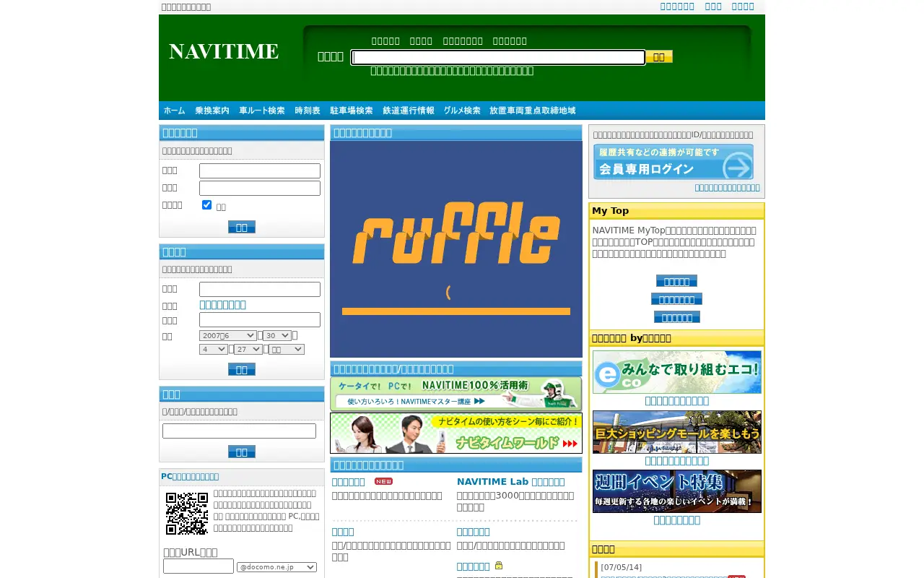This screenshot has width=924, height=578.
Task: Focus the email field left of @docomo.ne.jp
Action: point(199,566)
